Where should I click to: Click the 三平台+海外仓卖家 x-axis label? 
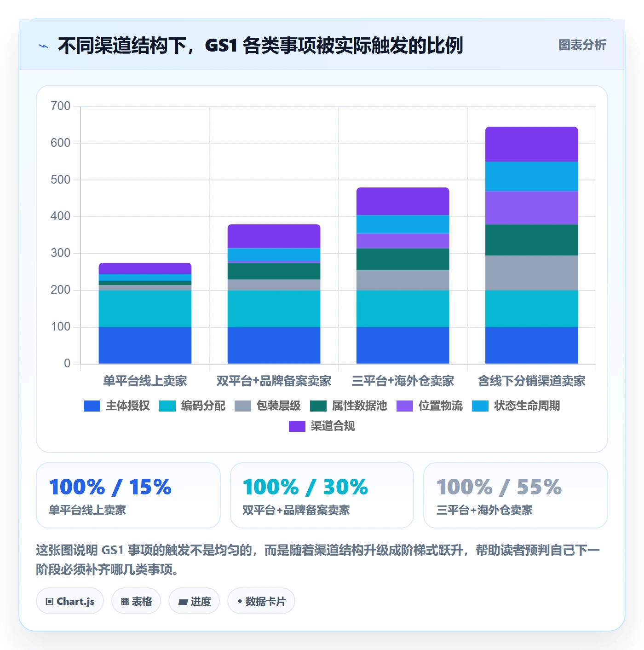tap(403, 381)
